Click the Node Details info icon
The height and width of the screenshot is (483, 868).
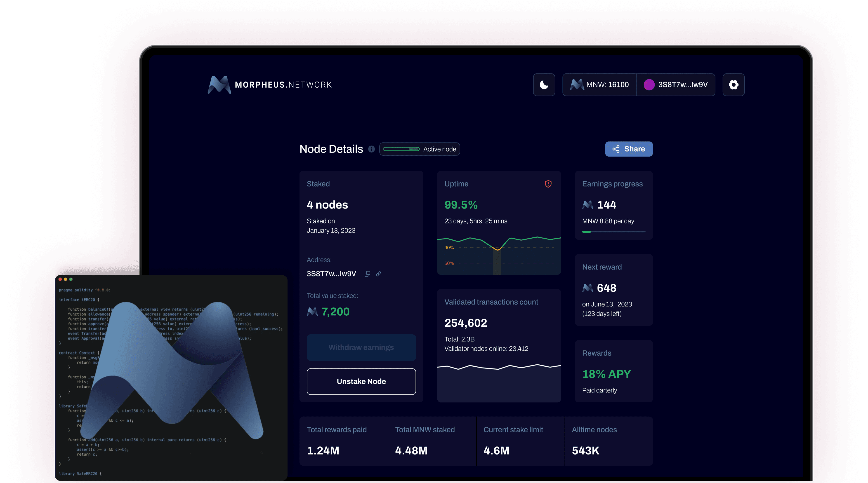pos(371,149)
